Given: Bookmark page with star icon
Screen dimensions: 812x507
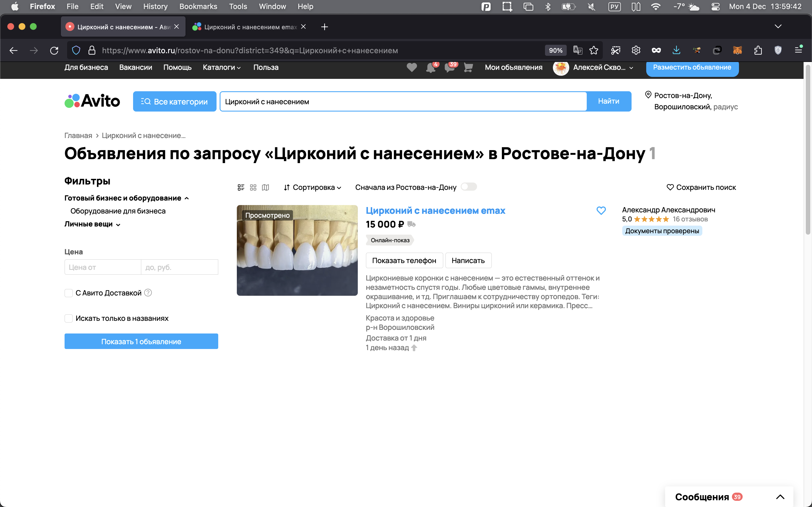Looking at the screenshot, I should pos(593,50).
